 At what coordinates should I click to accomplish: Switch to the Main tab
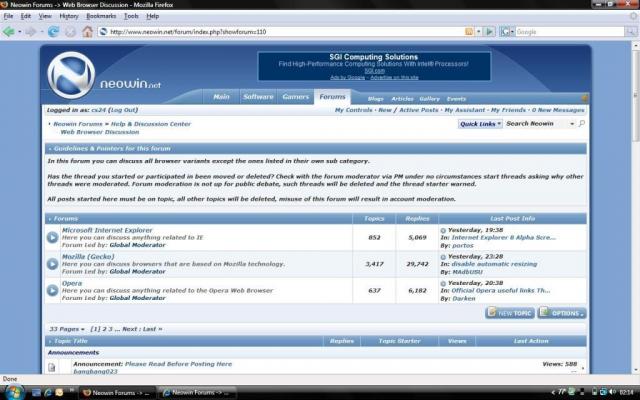click(221, 97)
